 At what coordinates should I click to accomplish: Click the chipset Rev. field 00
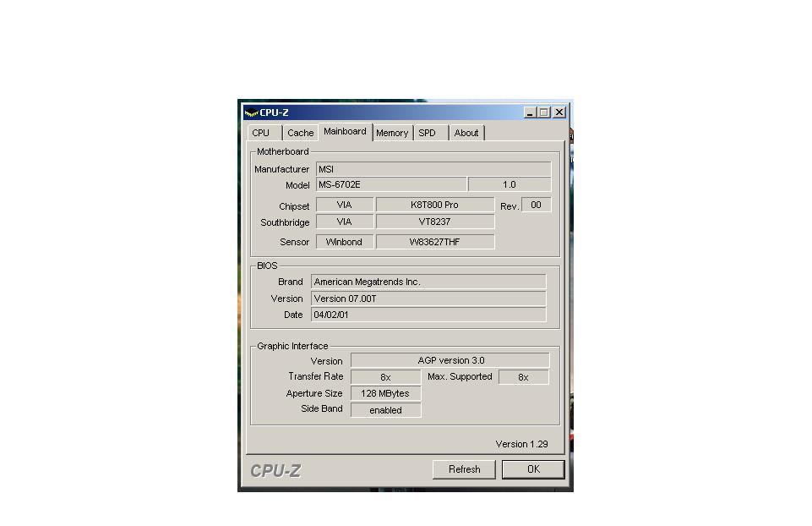(536, 205)
